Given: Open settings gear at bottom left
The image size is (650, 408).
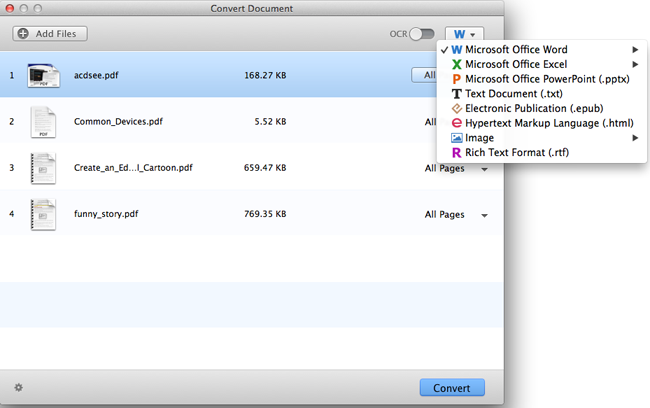Looking at the screenshot, I should [x=19, y=387].
